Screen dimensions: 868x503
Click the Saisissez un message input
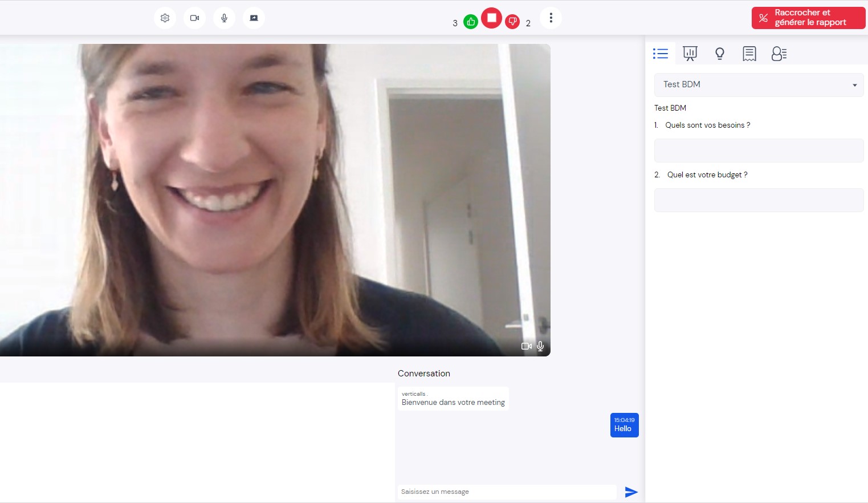[507, 492]
